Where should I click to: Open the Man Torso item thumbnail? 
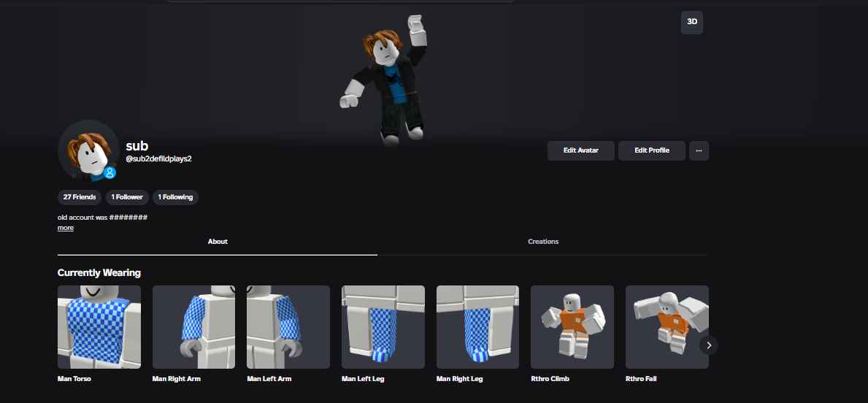coord(99,327)
